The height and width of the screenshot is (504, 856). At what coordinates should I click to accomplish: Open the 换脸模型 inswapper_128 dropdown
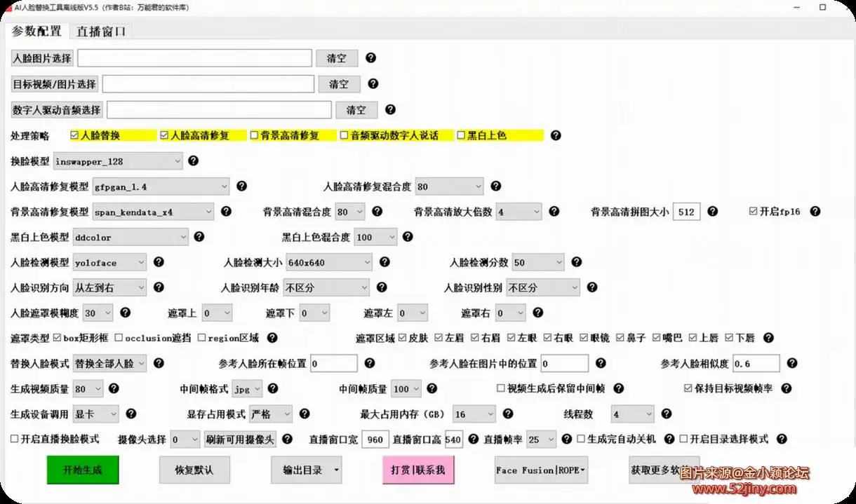click(x=118, y=161)
